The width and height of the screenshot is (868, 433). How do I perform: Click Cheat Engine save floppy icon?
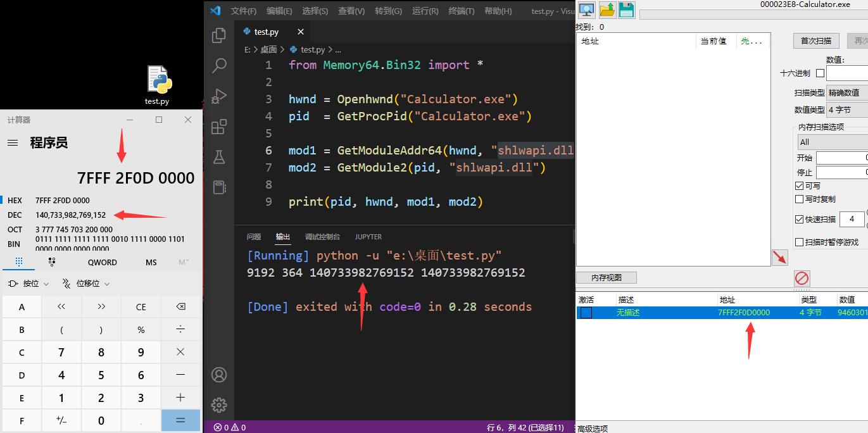(627, 9)
